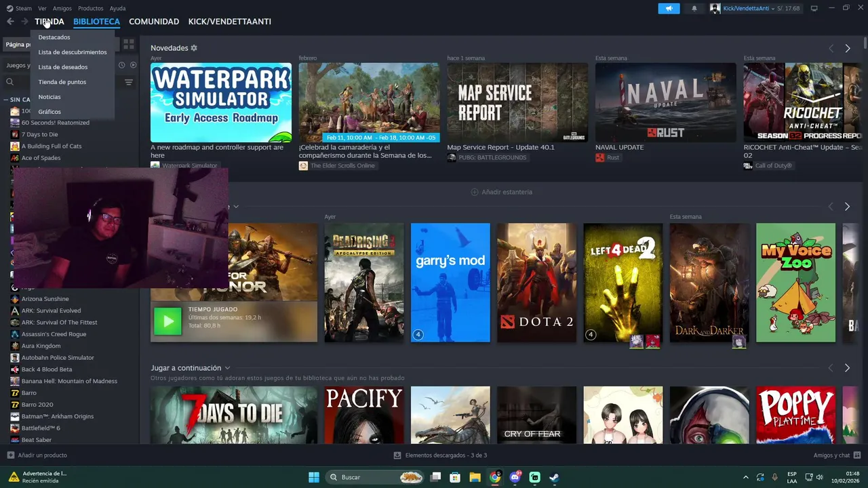Select Arizona Sunshine in library list
Image resolution: width=868 pixels, height=488 pixels.
45,299
